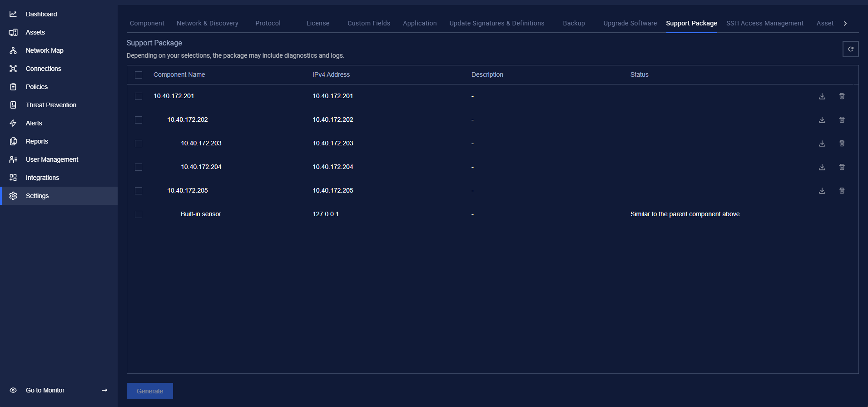Go to Alerts section
868x407 pixels.
(34, 123)
